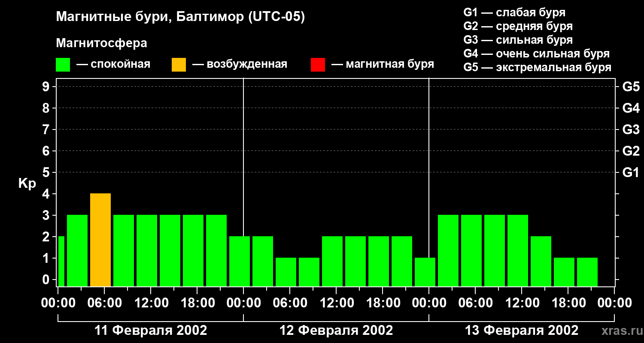The image size is (644, 343).
Task: Click the '— возбужденная' legend label
Action: point(240,65)
